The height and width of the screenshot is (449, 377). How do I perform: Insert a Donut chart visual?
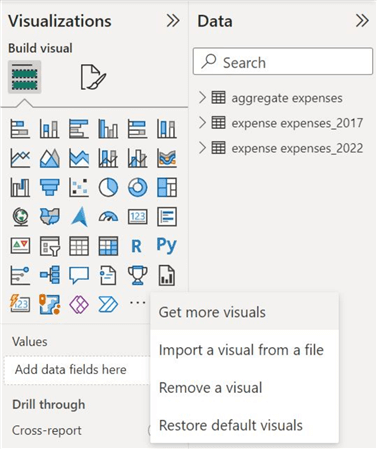click(137, 187)
